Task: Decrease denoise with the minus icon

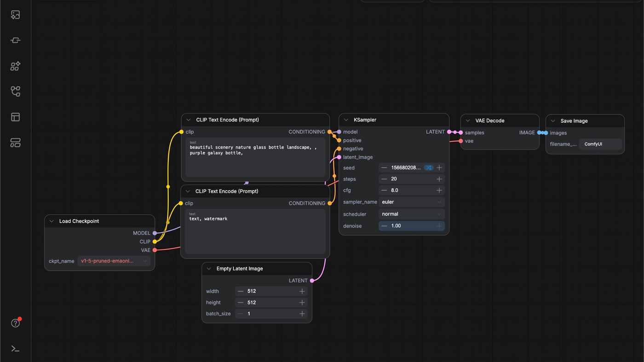Action: coord(384,226)
